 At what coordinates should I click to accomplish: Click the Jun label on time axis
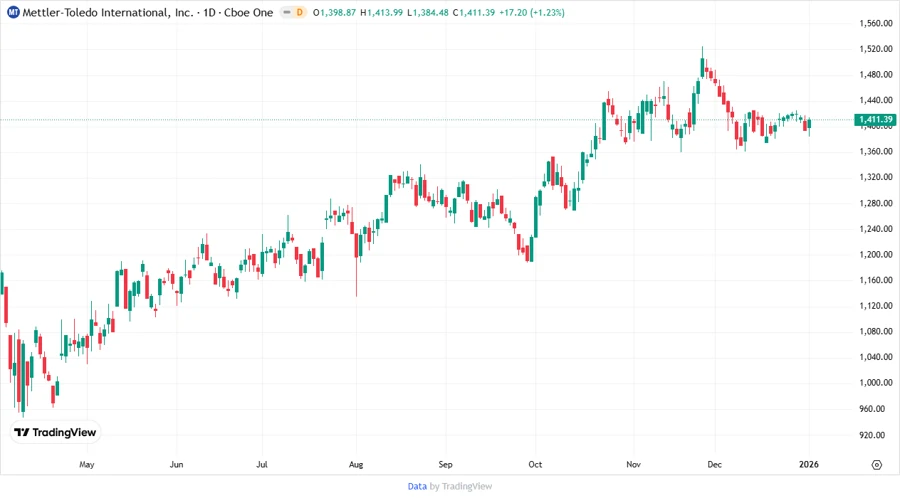click(176, 465)
